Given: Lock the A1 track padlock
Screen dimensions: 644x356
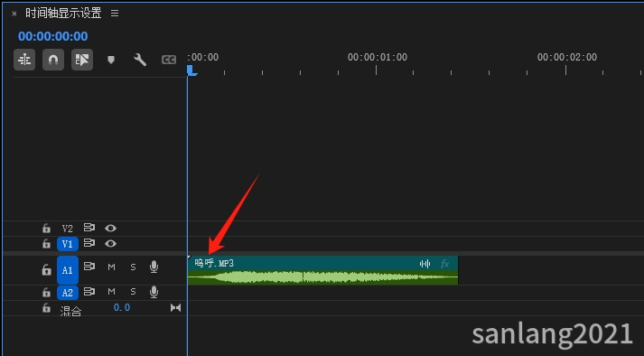Looking at the screenshot, I should coord(46,269).
